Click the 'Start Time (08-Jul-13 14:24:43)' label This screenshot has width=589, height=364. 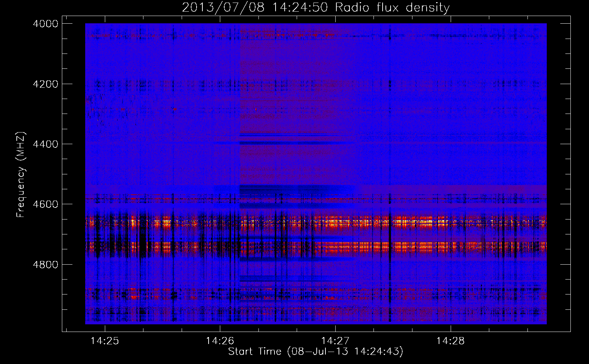click(316, 352)
